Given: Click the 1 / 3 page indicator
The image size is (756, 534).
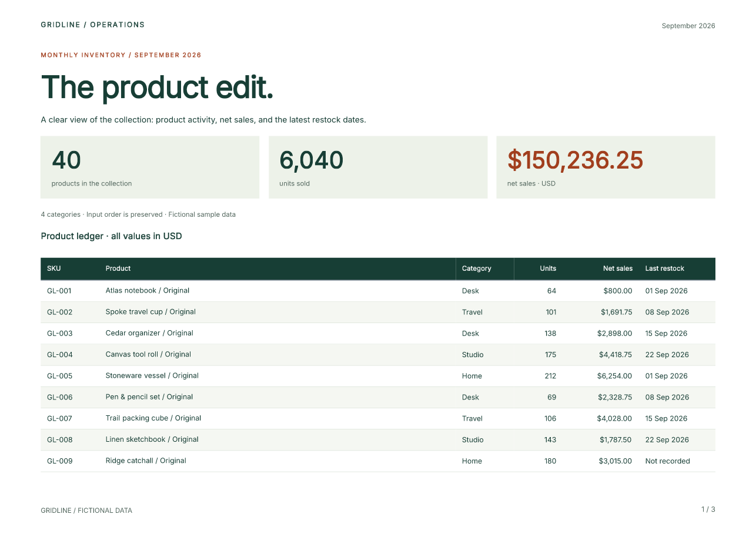Looking at the screenshot, I should (x=708, y=509).
